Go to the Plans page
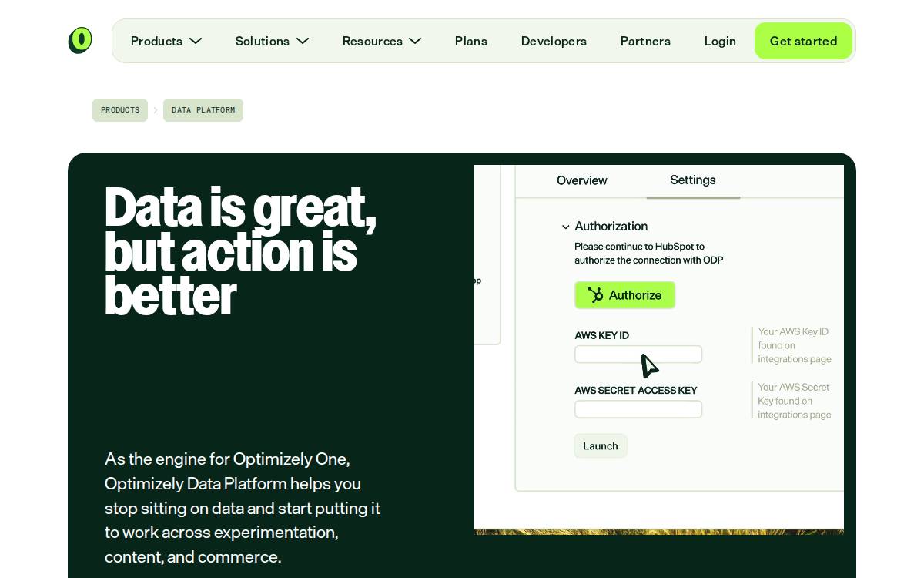The image size is (924, 578). tap(471, 41)
